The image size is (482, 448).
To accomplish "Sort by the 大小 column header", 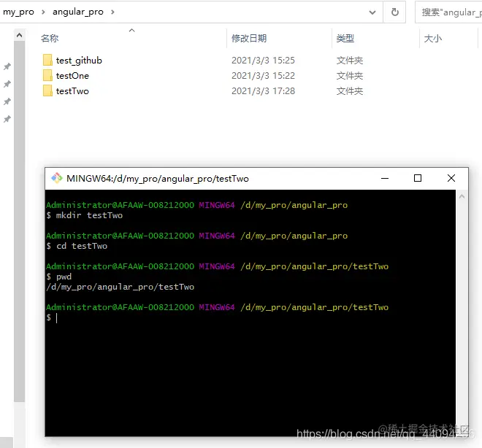I will coord(433,39).
